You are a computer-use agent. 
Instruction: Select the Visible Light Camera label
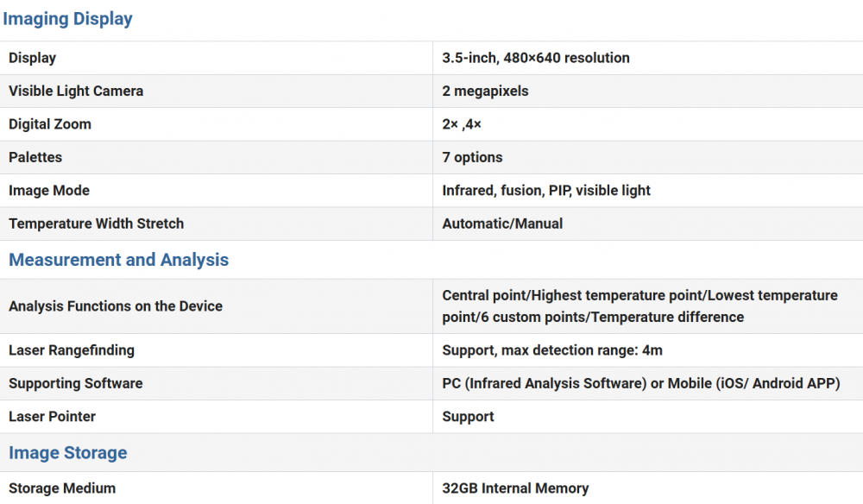(x=76, y=91)
